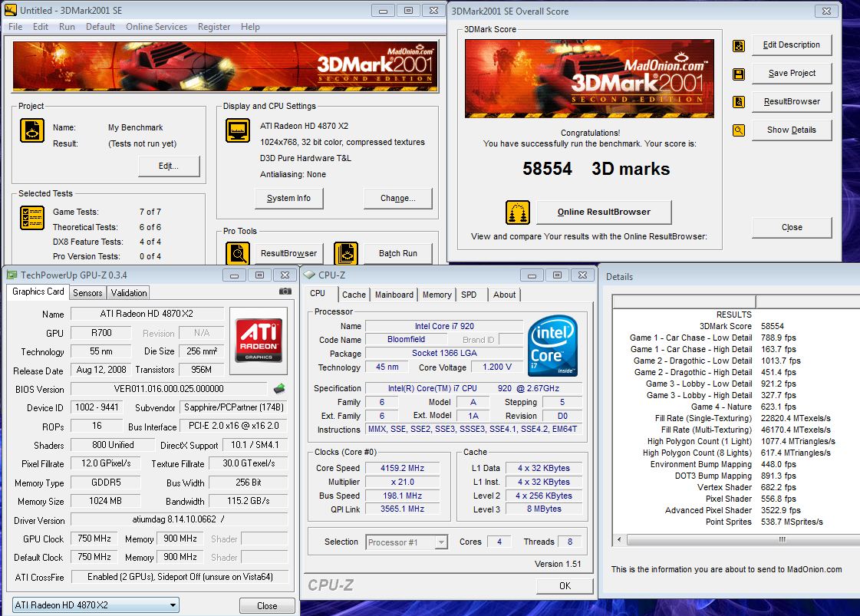
Task: Click the ATI Radeon logo in GPU-Z
Action: [x=259, y=340]
